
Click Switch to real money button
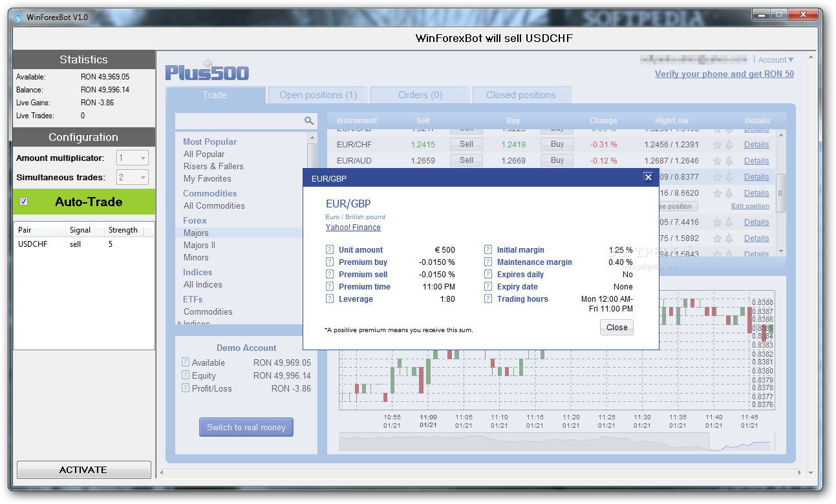point(246,427)
